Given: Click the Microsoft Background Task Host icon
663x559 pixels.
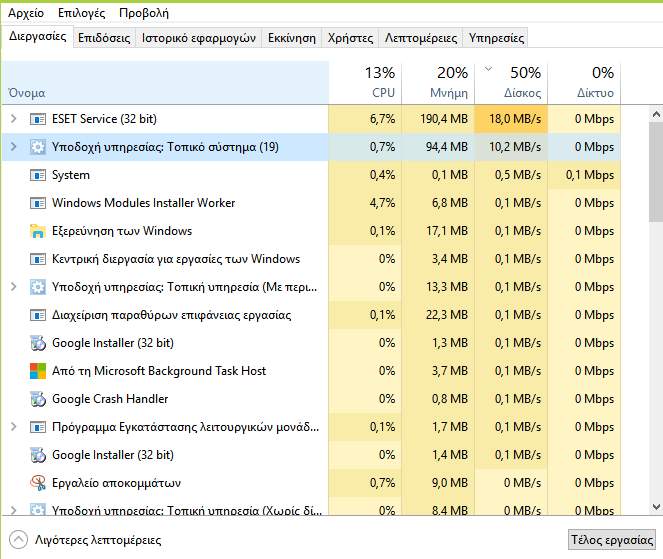Looking at the screenshot, I should point(38,371).
